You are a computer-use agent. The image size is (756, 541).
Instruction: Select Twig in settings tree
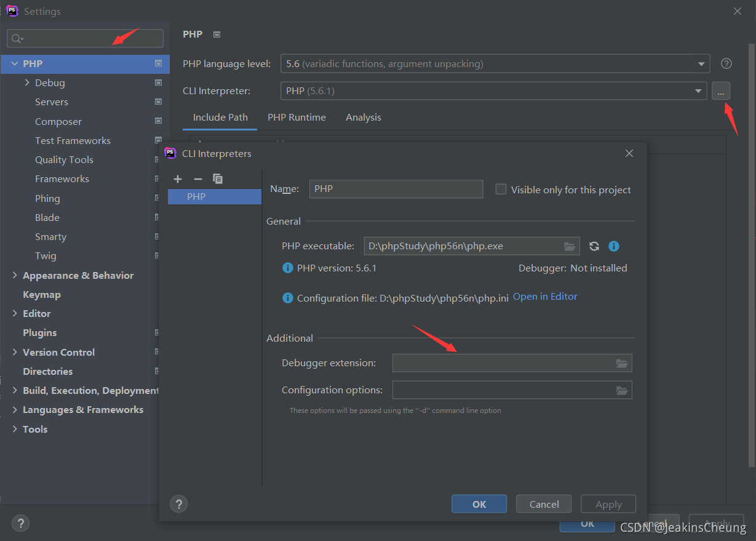[x=46, y=255]
